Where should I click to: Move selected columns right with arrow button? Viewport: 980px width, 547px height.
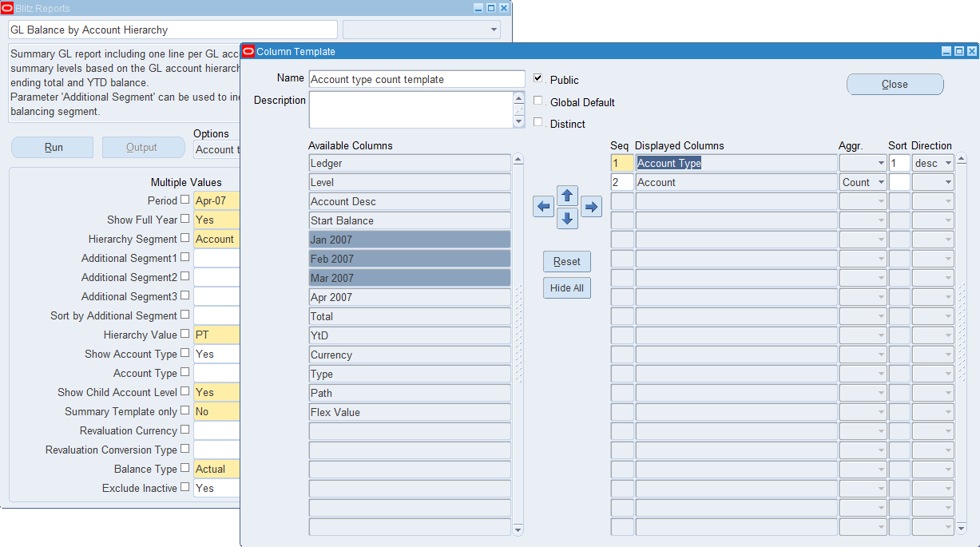pos(591,207)
